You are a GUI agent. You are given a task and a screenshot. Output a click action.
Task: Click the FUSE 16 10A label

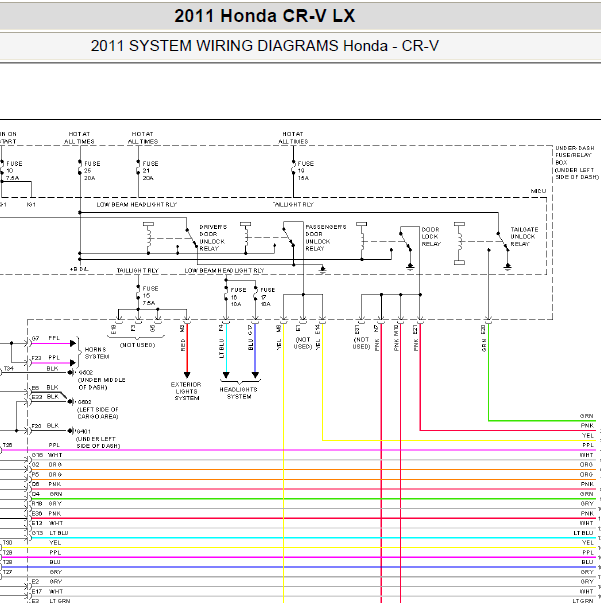pyautogui.click(x=238, y=297)
